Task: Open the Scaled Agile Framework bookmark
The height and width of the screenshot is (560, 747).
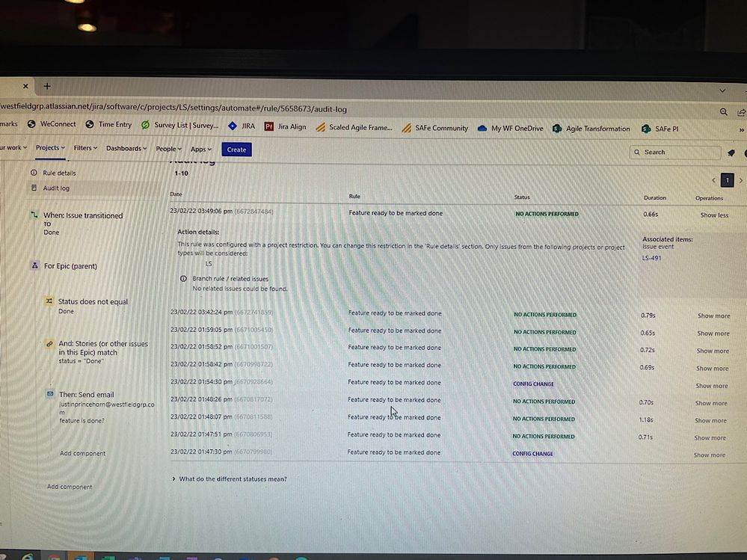Action: coord(354,127)
